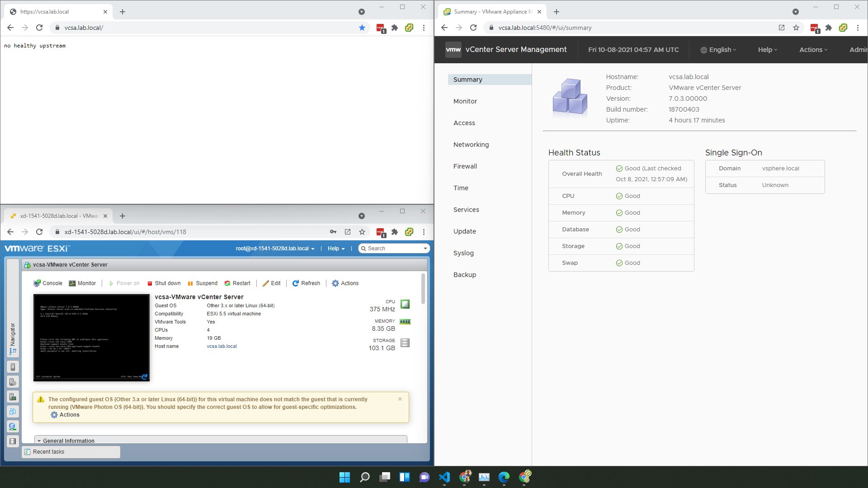Viewport: 868px width, 488px height.
Task: Suspend the vcsa VM
Action: [202, 283]
